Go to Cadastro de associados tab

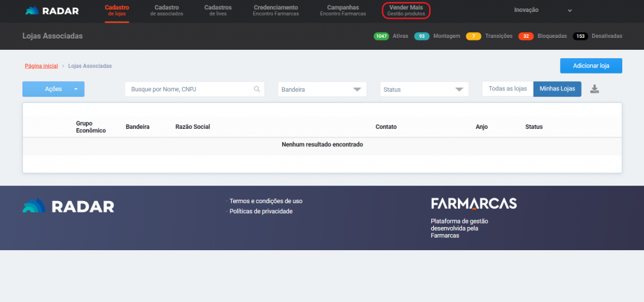[x=167, y=10]
